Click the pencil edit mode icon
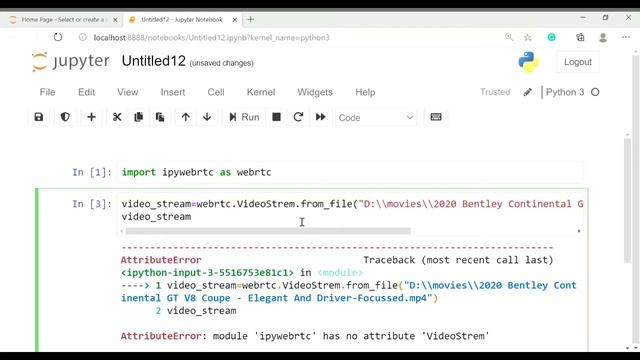The image size is (640, 360). coord(527,92)
